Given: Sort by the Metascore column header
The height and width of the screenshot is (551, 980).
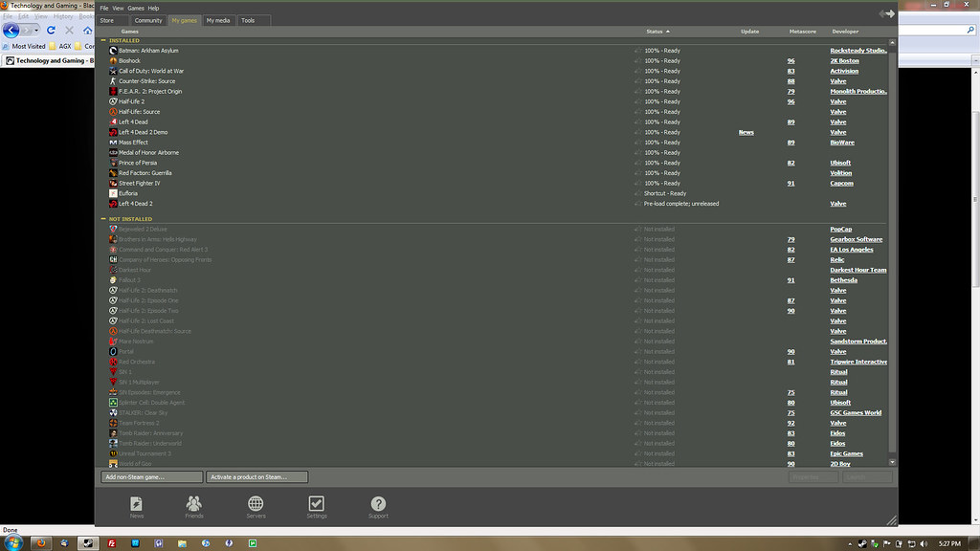Looking at the screenshot, I should [803, 32].
